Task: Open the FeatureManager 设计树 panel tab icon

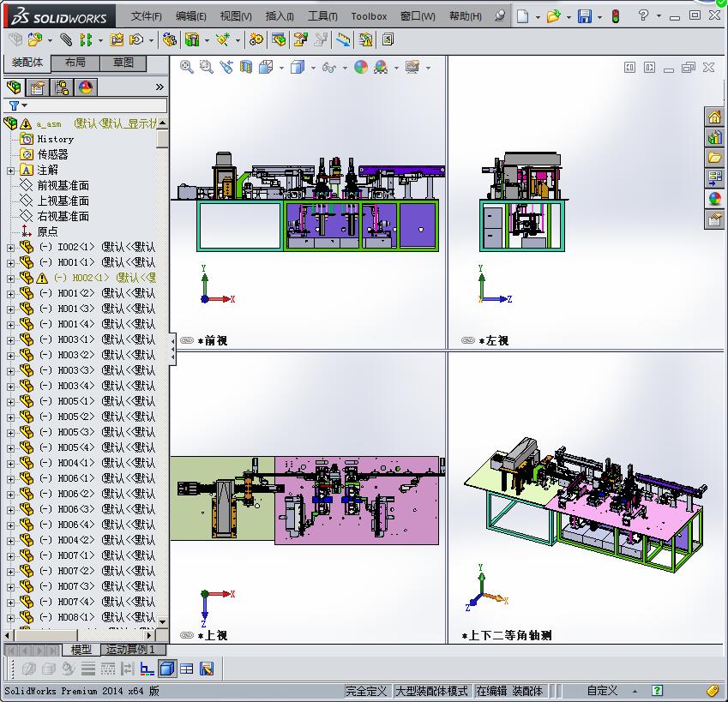Action: (12, 87)
